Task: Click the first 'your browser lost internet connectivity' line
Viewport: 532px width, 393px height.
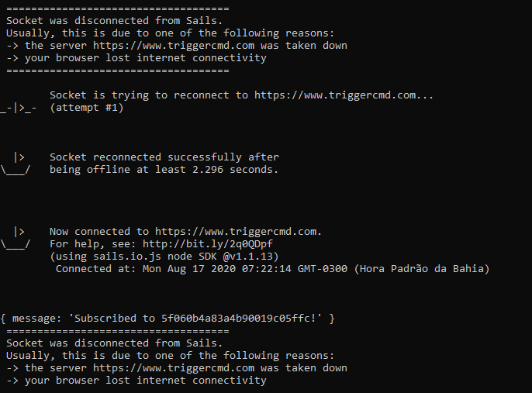Action: click(x=136, y=58)
